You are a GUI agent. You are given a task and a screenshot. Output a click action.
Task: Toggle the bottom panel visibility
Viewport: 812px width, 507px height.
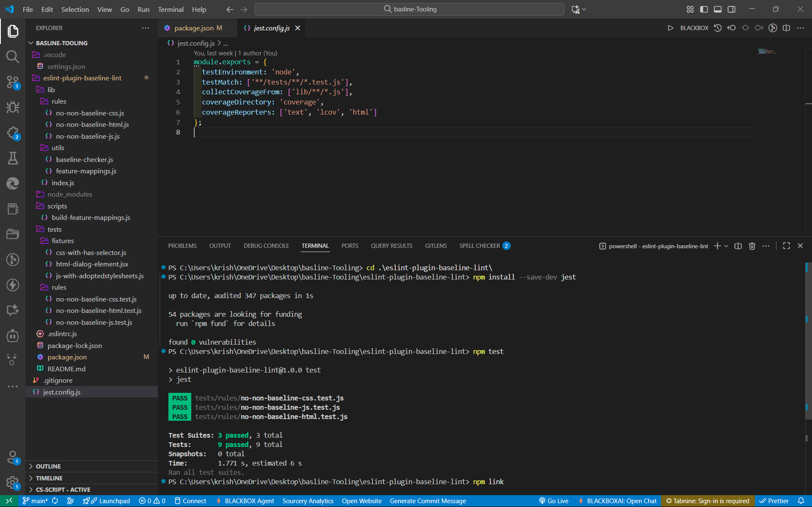tap(718, 9)
